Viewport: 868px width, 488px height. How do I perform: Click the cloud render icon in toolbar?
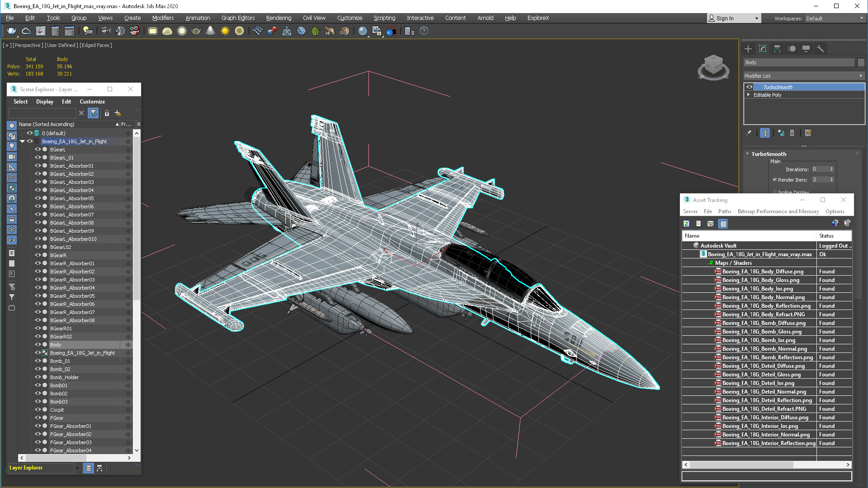[x=26, y=31]
